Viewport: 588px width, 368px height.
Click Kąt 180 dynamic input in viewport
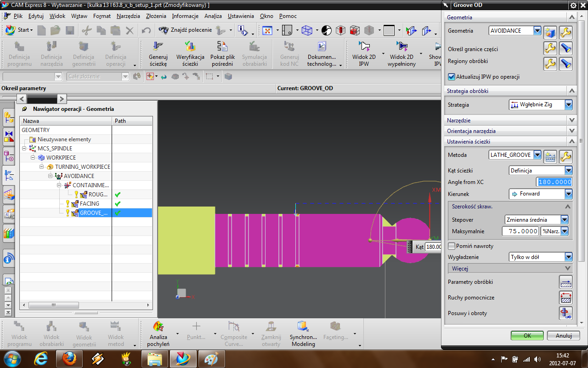[x=433, y=247]
